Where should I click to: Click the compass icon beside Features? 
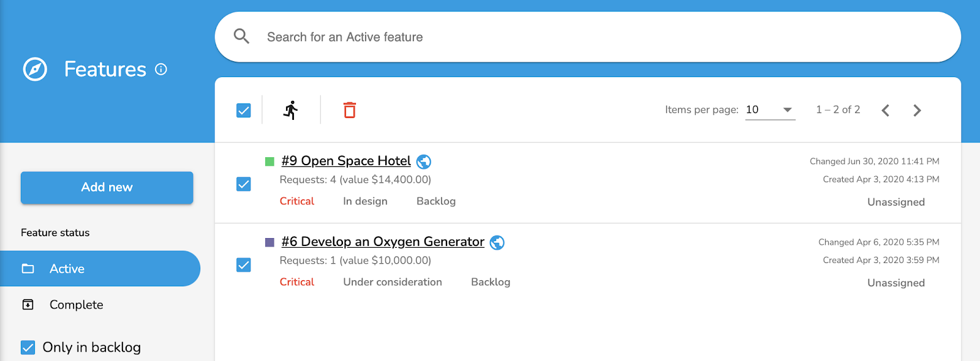pyautogui.click(x=35, y=69)
